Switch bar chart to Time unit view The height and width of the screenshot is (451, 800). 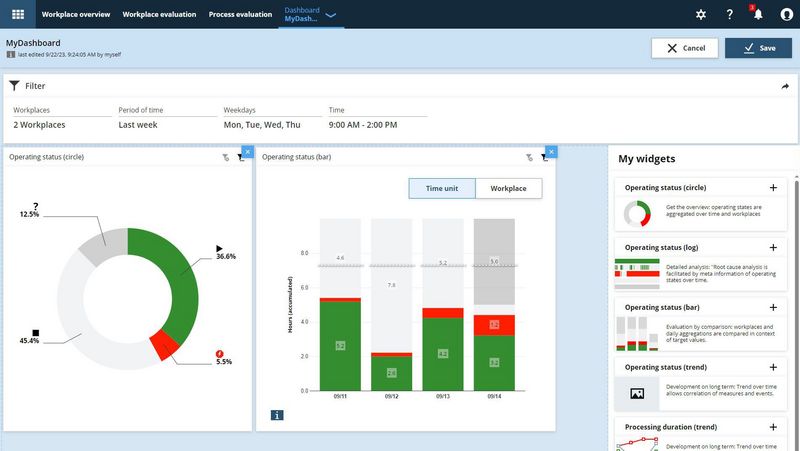(x=442, y=188)
